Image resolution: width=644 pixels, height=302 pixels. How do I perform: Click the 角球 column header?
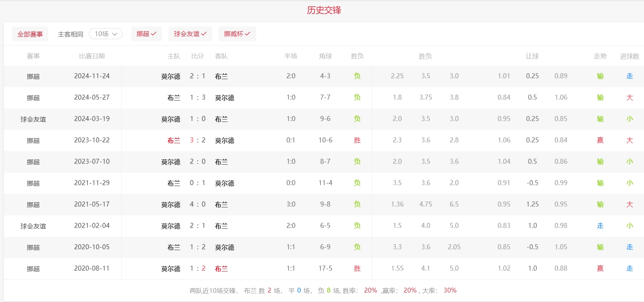[x=325, y=56]
